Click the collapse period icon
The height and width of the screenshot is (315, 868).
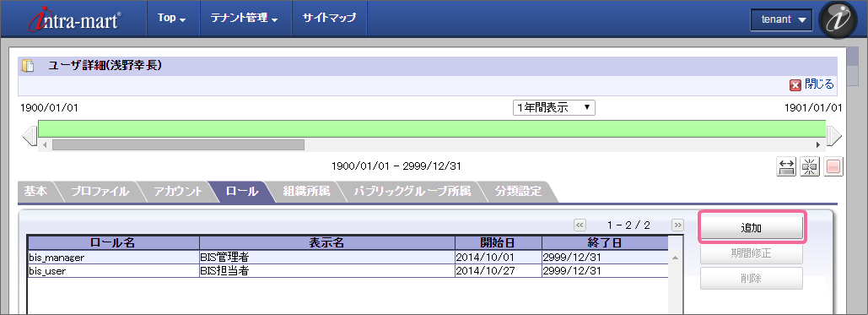coord(810,167)
